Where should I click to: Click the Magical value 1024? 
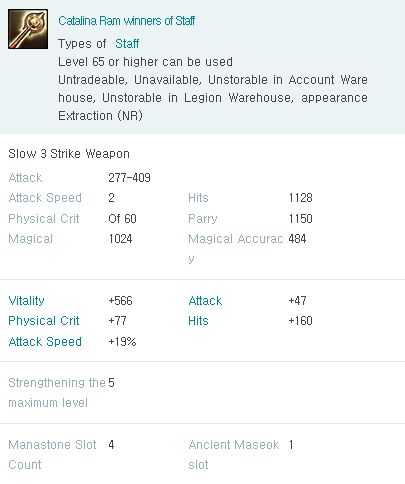120,239
